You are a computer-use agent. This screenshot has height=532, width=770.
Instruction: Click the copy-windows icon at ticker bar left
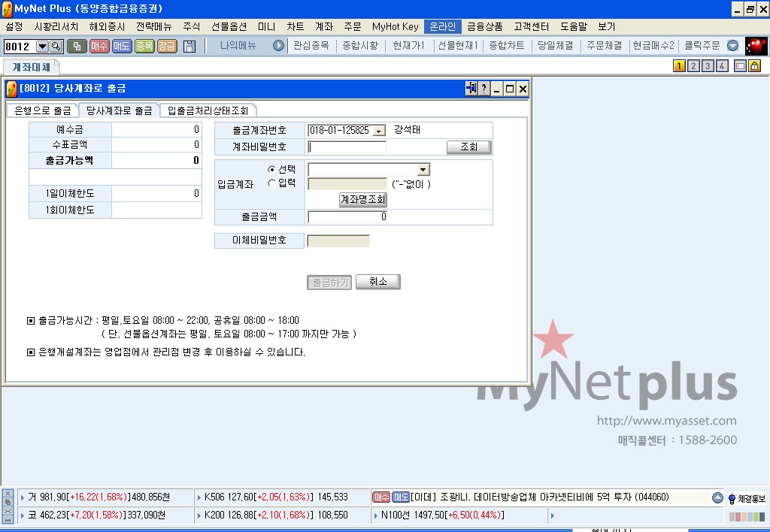point(8,502)
